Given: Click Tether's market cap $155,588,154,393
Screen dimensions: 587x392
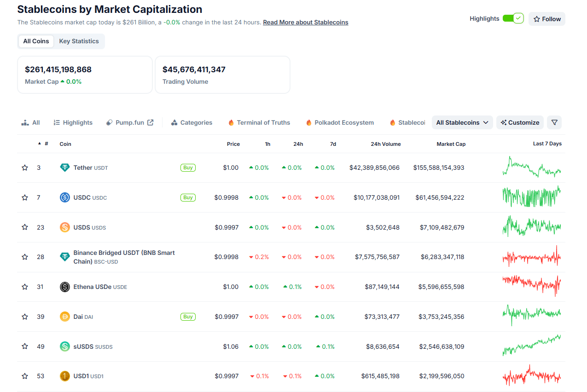Looking at the screenshot, I should (439, 168).
